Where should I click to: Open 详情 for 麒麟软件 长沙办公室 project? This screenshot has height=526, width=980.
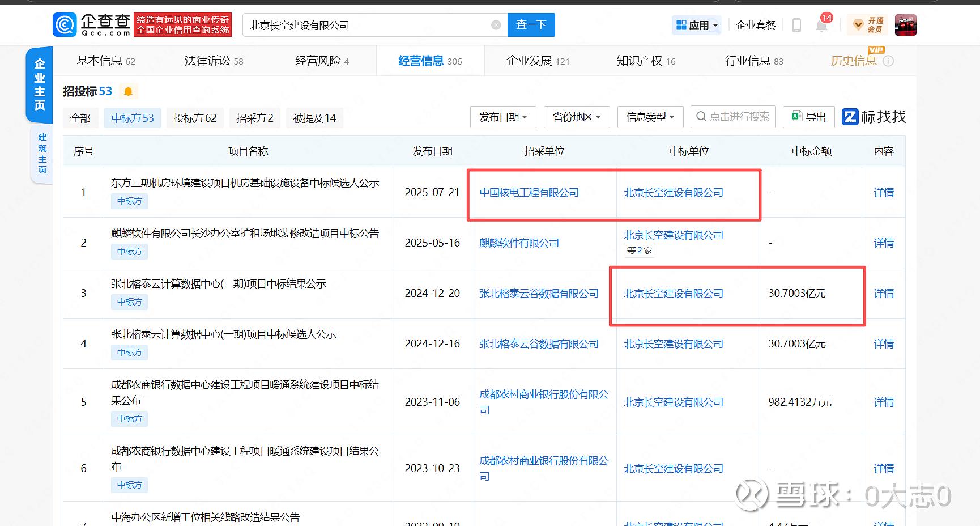[884, 243]
